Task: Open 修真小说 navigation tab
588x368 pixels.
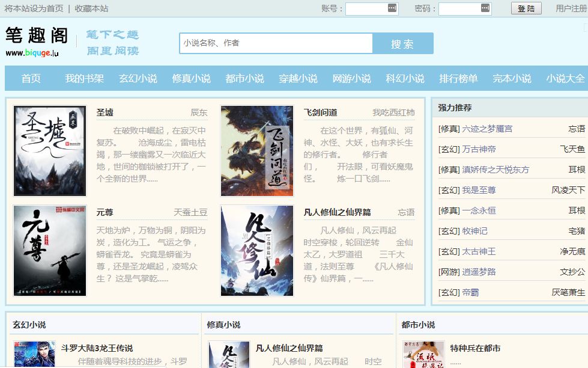Action: click(x=191, y=79)
